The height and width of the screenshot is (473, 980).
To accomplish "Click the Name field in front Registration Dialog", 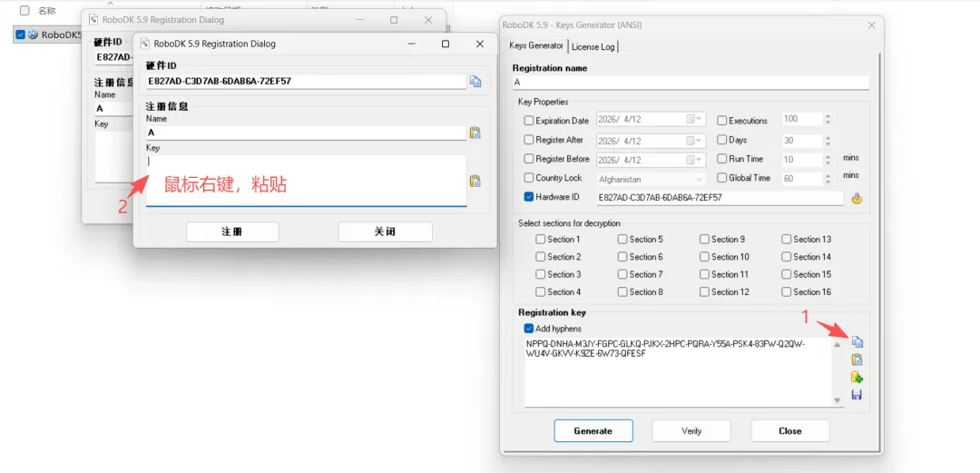I will click(307, 133).
